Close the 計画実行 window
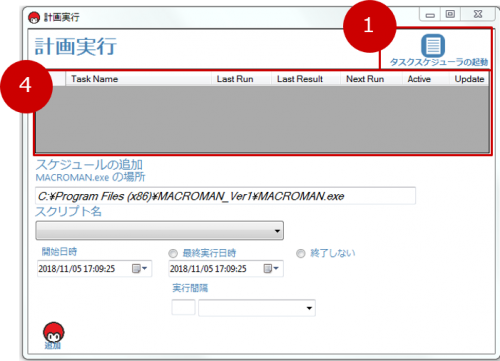Image resolution: width=500 pixels, height=361 pixels. pos(478,14)
